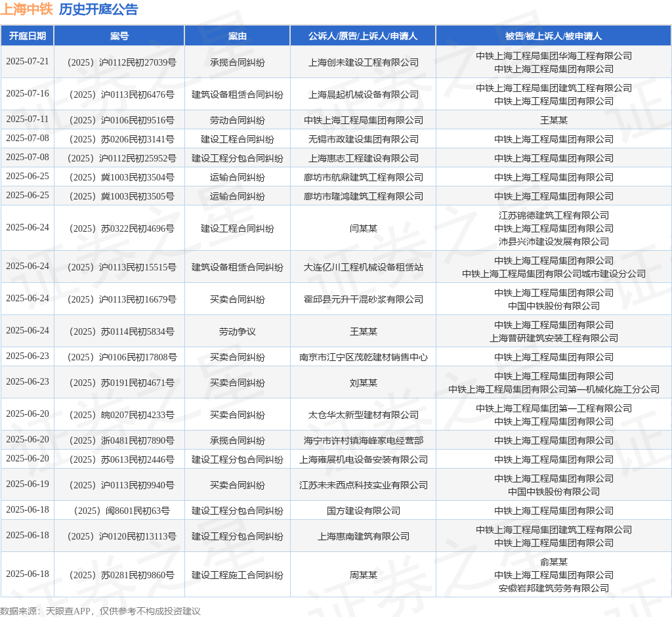Click plaintiff 上海惠南建筑有限公司
This screenshot has height=617, width=672.
[364, 536]
